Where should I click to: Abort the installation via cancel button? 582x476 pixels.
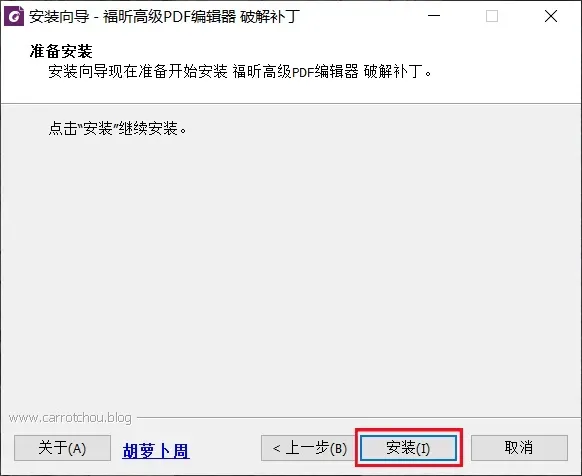(519, 448)
